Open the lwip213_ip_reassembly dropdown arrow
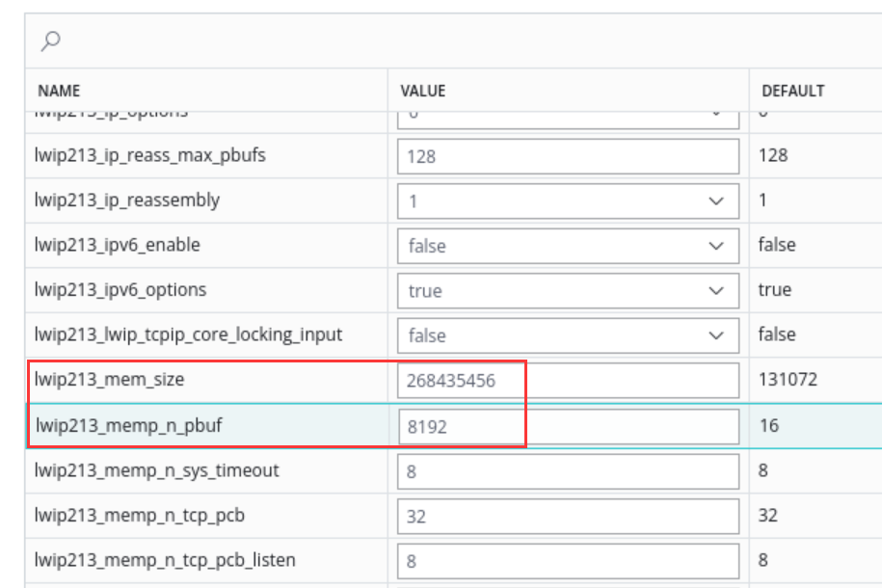The width and height of the screenshot is (882, 588). pyautogui.click(x=716, y=200)
